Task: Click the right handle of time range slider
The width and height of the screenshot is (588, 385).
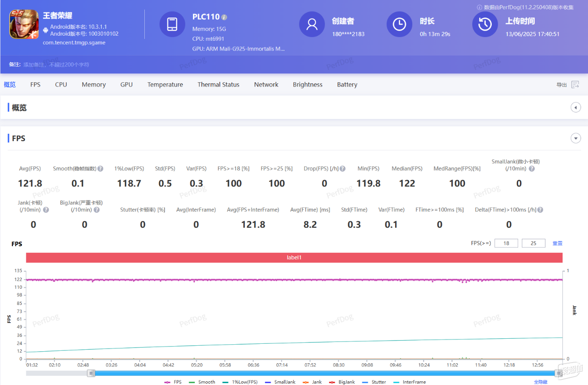Action: (560, 373)
